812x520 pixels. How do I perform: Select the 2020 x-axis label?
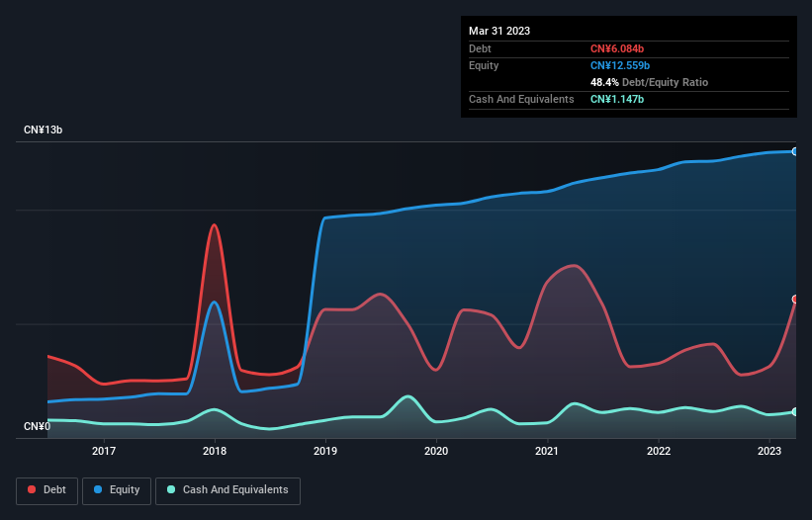point(436,452)
